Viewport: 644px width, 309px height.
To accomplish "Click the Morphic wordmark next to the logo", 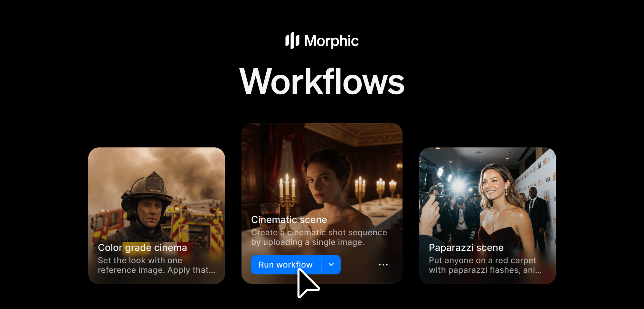I will [x=332, y=41].
